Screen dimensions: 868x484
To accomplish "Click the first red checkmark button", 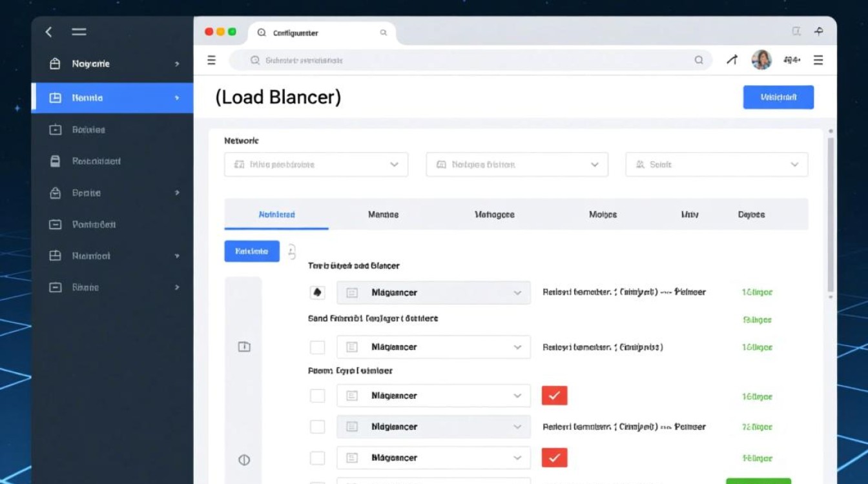I will tap(554, 396).
